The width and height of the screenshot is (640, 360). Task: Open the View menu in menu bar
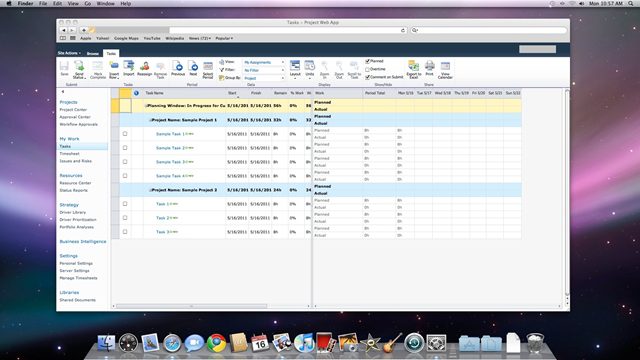click(73, 3)
